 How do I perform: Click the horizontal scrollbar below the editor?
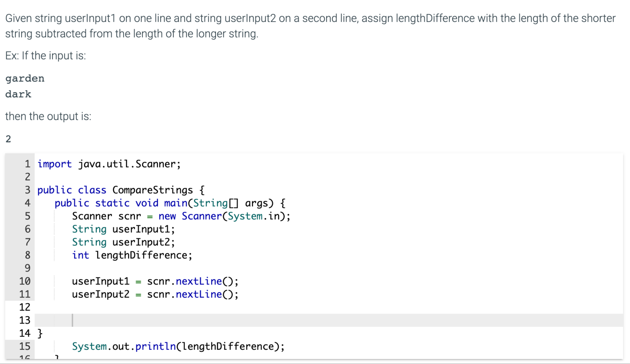pos(315,362)
